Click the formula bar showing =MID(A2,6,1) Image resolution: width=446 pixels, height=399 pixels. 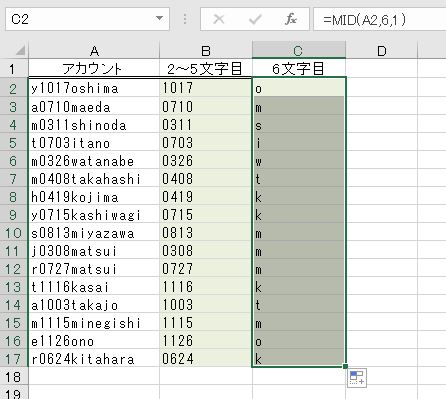pyautogui.click(x=380, y=19)
